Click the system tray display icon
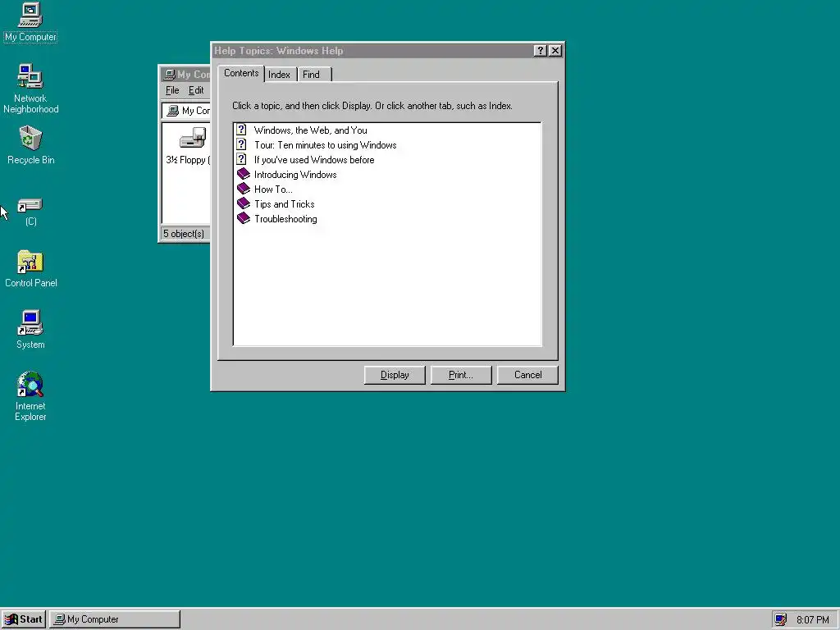Screen dimensions: 840x630 tap(781, 619)
